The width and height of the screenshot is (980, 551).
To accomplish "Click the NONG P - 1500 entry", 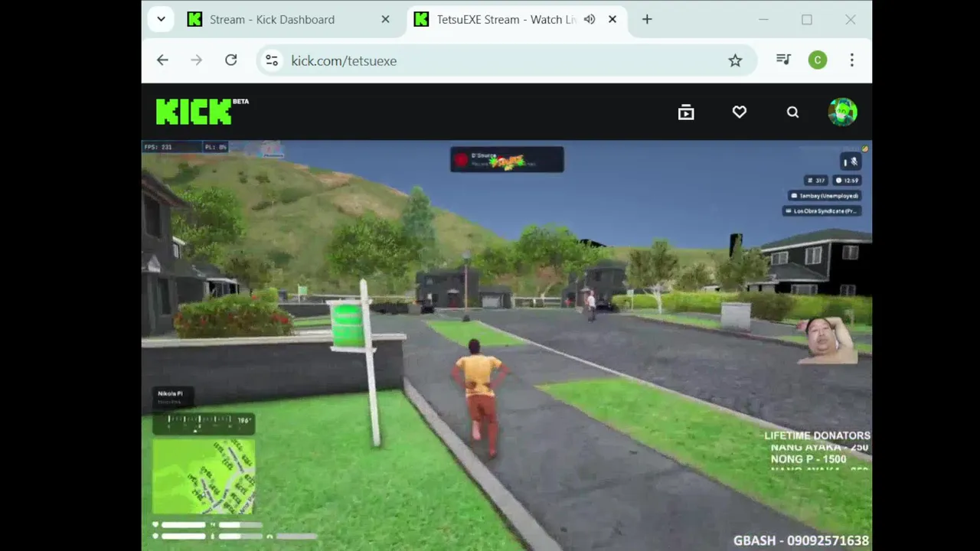I will pyautogui.click(x=808, y=459).
